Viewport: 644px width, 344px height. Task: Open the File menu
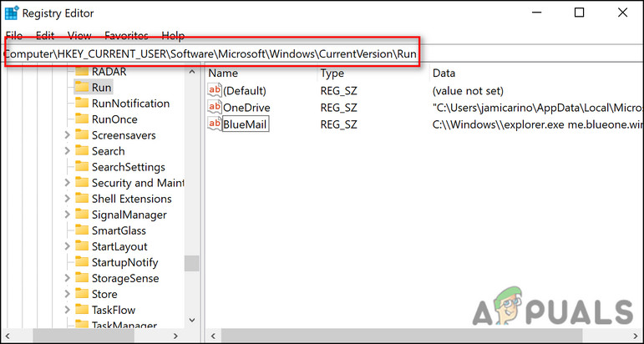tap(14, 35)
